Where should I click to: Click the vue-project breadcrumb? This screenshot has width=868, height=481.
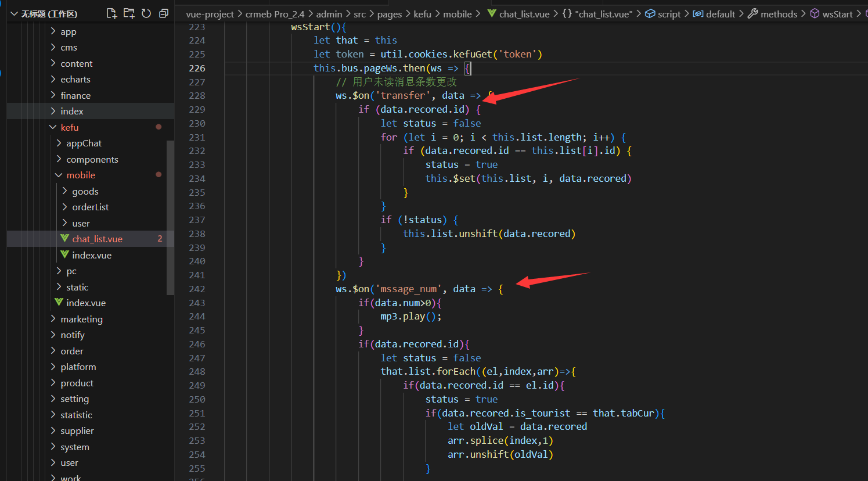[x=210, y=14]
